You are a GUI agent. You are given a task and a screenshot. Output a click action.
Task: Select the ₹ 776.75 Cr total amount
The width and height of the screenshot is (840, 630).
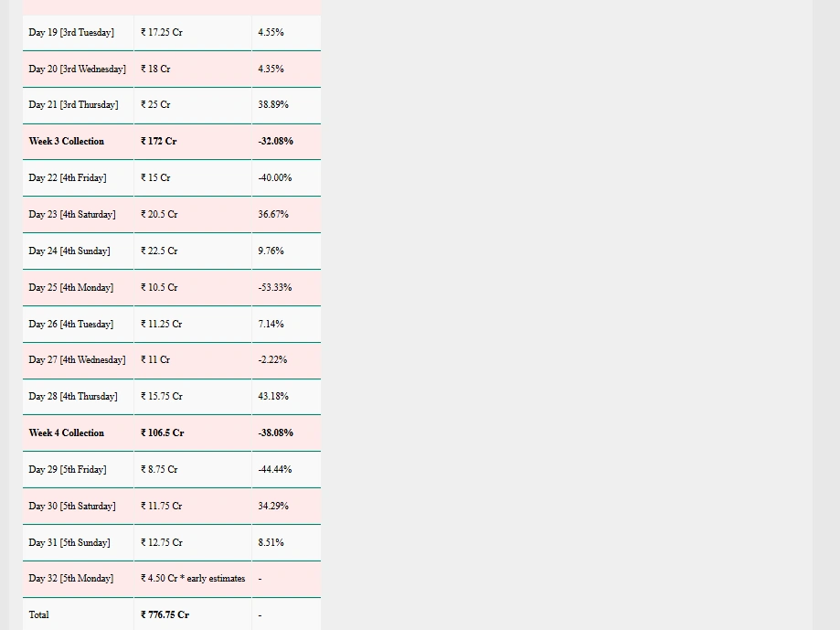(165, 615)
